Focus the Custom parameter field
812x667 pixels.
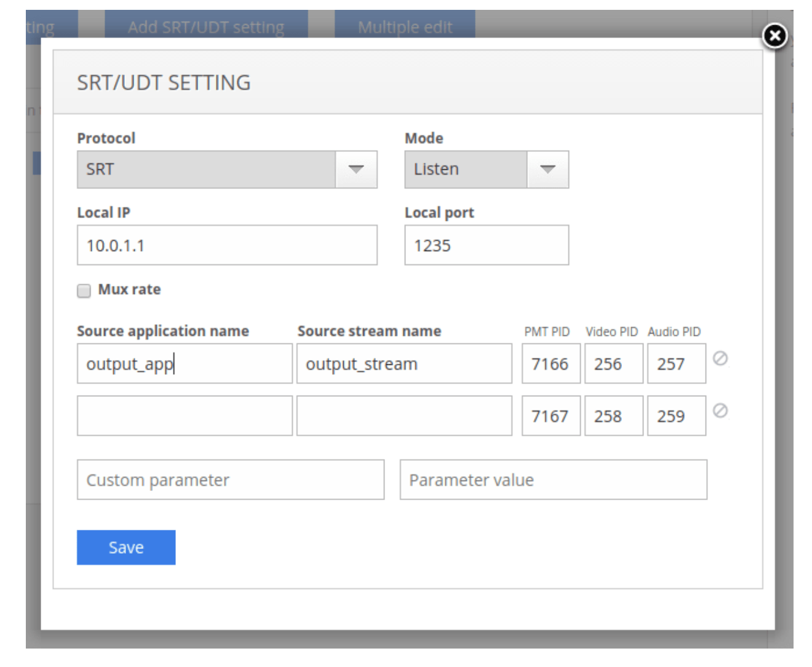click(230, 480)
